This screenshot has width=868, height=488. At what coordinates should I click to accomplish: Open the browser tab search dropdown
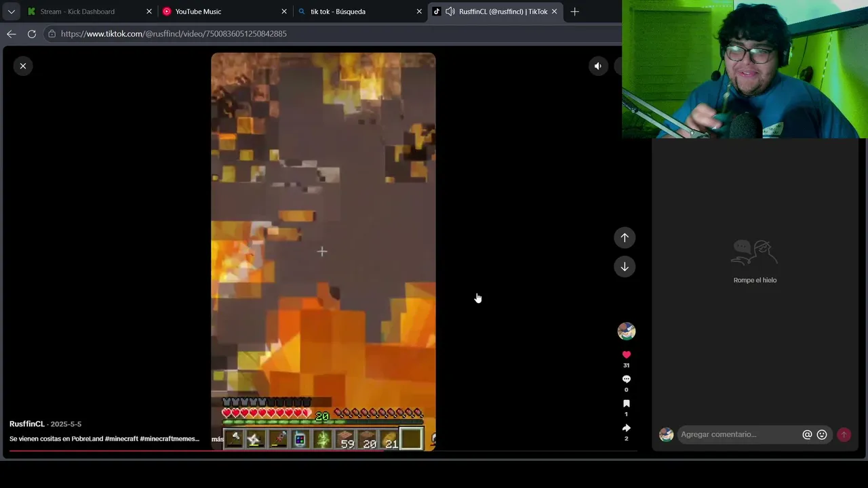pyautogui.click(x=12, y=12)
